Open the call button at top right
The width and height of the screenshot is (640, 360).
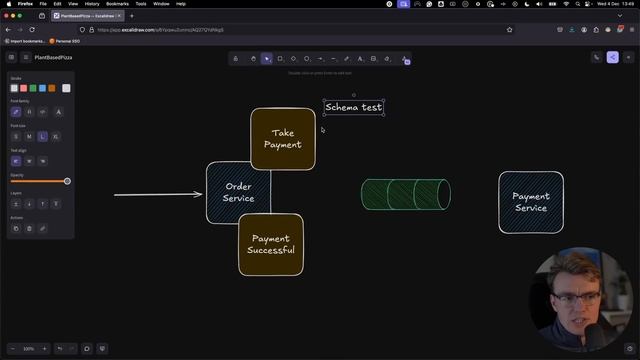(x=597, y=58)
